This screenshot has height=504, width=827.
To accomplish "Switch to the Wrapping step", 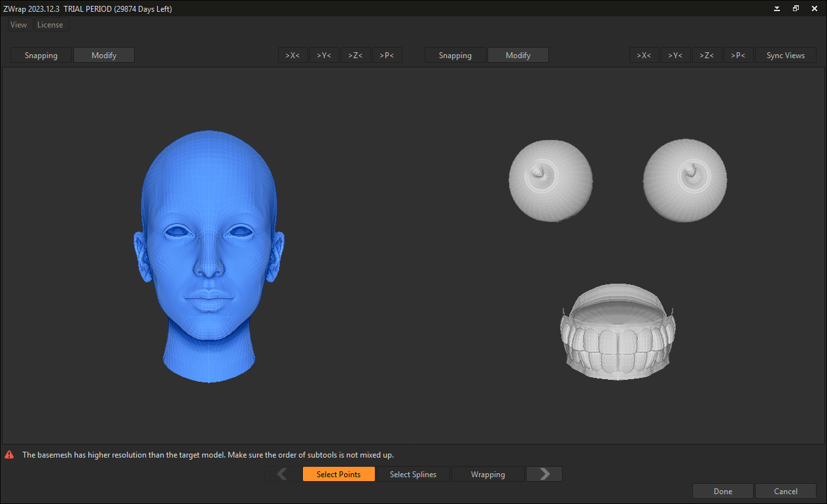I will tap(488, 474).
